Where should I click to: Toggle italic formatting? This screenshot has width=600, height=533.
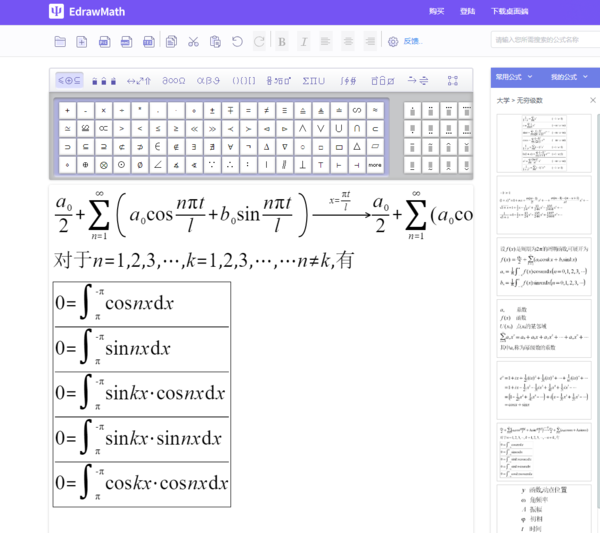click(x=304, y=41)
